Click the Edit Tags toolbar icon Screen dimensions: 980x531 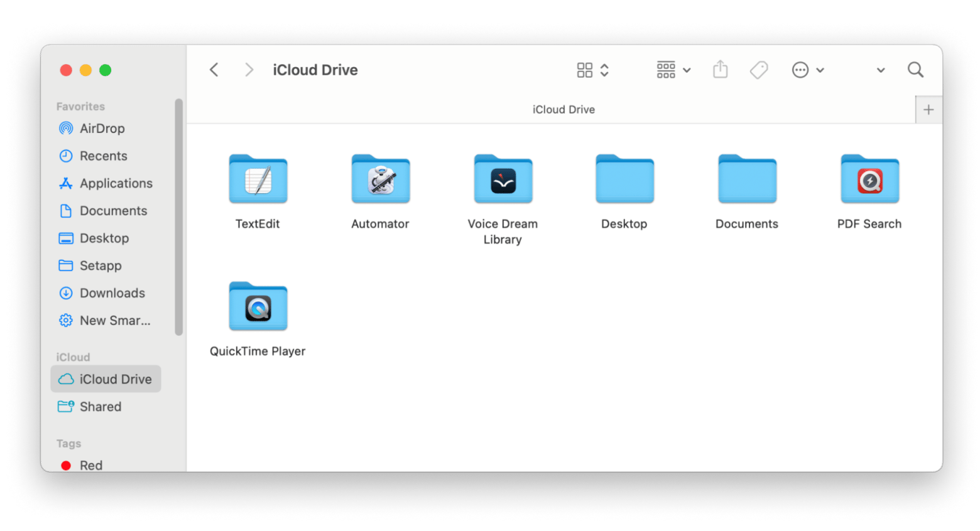[x=759, y=70]
